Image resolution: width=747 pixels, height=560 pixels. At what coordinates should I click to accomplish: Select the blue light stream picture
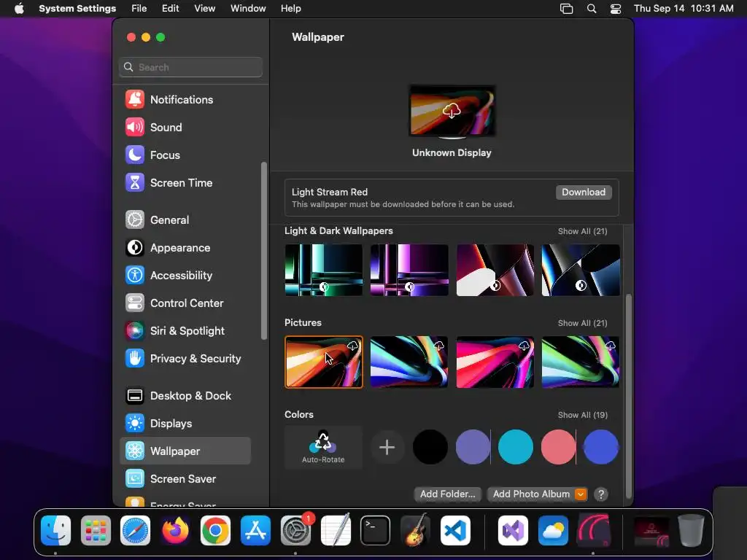[x=409, y=362]
